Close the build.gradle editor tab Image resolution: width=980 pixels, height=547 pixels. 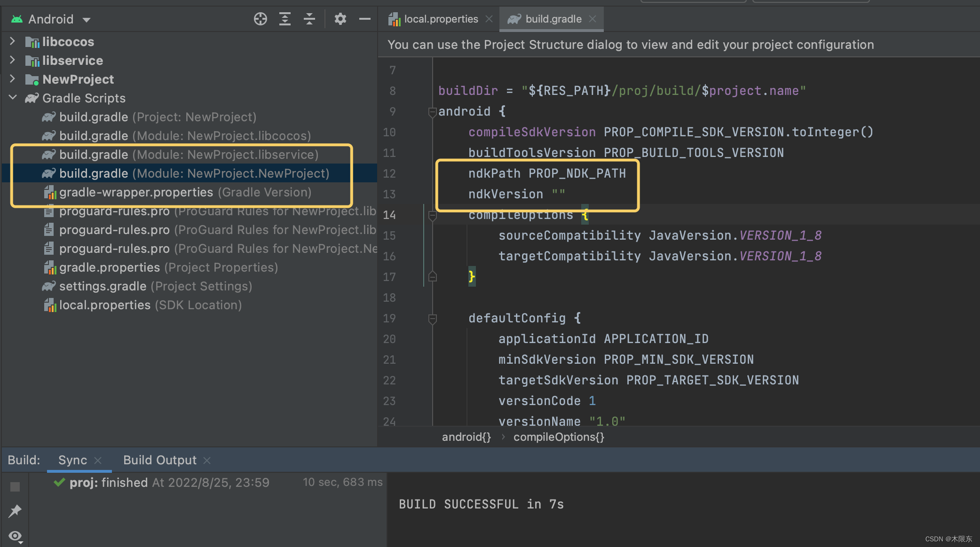593,19
